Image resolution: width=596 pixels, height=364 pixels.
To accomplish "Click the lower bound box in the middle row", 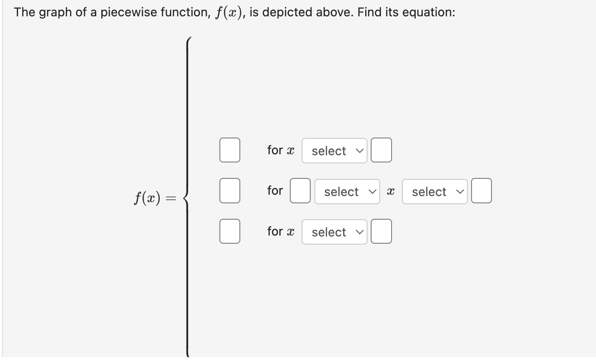I will point(300,191).
